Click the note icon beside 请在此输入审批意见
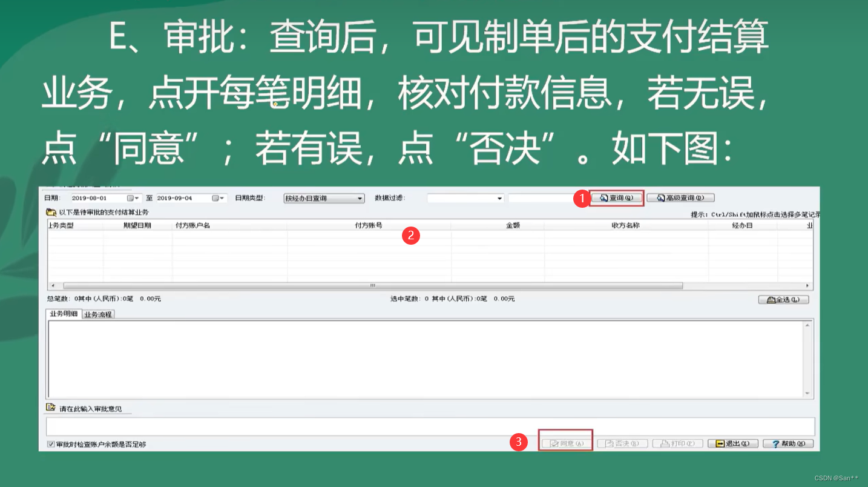 (51, 408)
